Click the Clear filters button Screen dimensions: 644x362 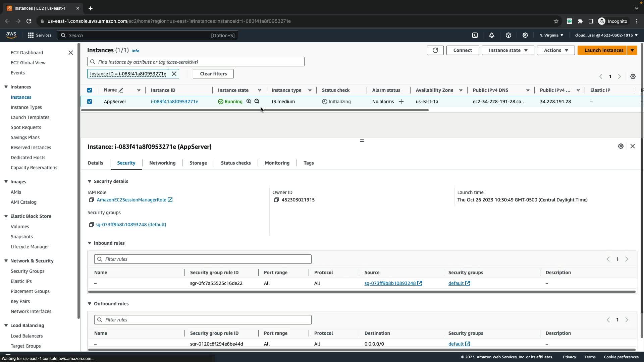click(x=213, y=74)
